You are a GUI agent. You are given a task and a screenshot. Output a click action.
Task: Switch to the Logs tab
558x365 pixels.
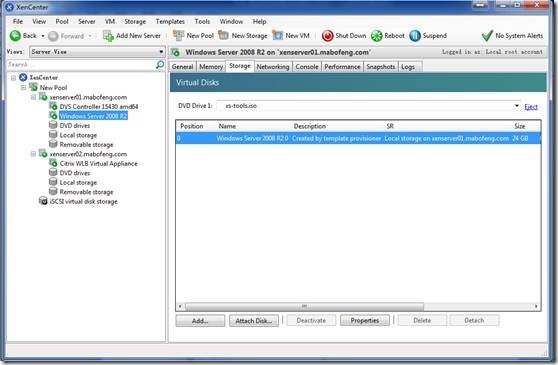[408, 67]
